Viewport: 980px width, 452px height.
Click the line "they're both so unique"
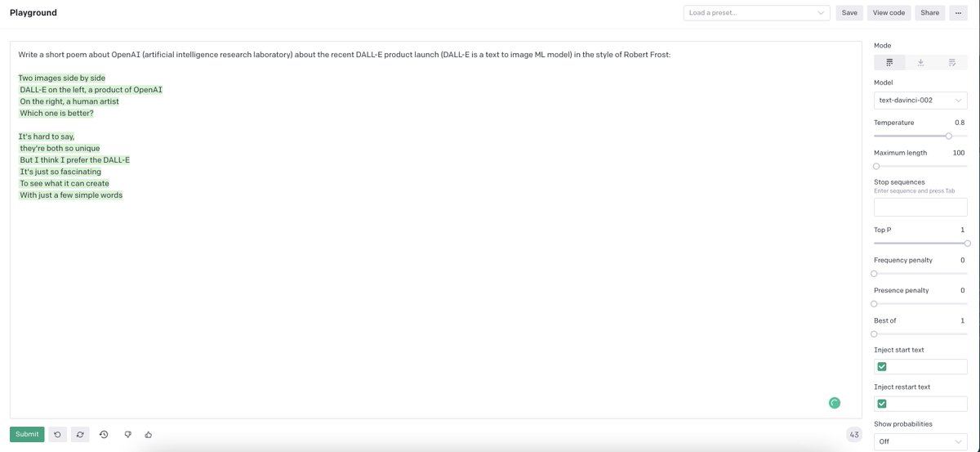60,149
